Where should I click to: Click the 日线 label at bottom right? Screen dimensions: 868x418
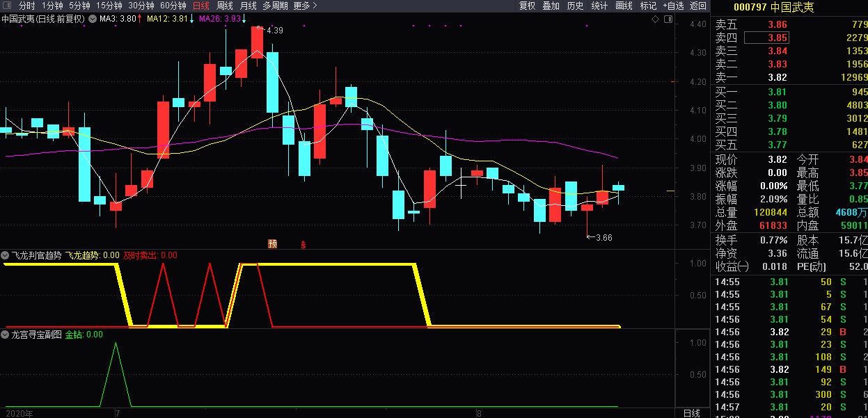coord(691,412)
